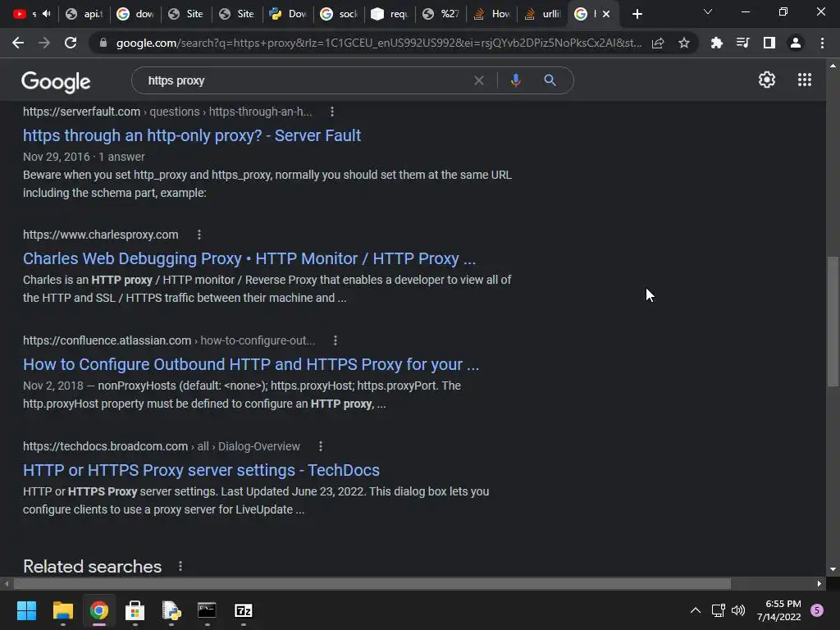Click the horizontal scrollbar thumb
Image resolution: width=840 pixels, height=630 pixels.
372,583
